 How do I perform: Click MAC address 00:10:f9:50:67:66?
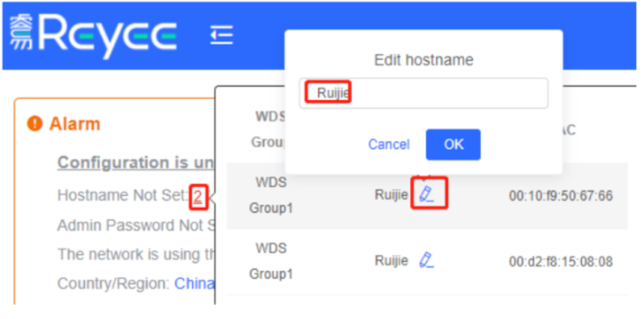(561, 196)
